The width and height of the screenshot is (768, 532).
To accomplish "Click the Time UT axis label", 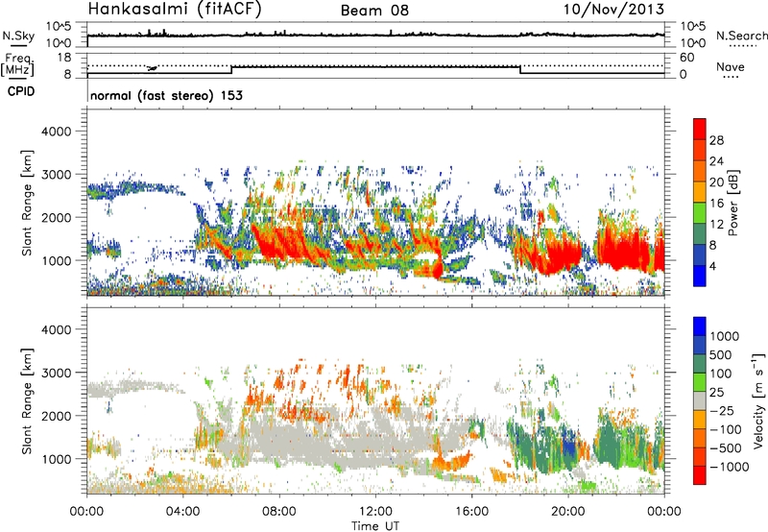I will point(375,526).
